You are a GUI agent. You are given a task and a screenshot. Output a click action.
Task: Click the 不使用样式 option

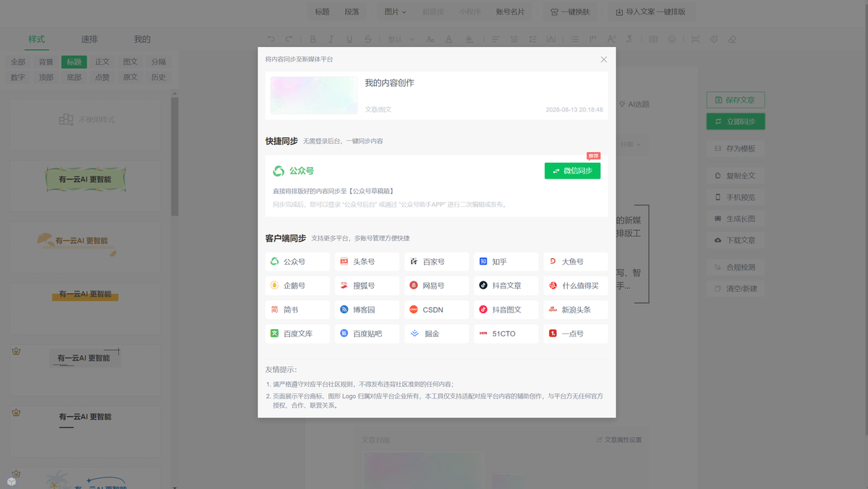click(86, 119)
